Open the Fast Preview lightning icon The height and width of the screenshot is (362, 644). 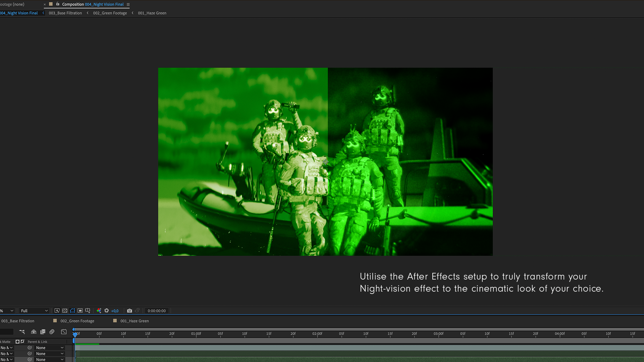pyautogui.click(x=57, y=310)
